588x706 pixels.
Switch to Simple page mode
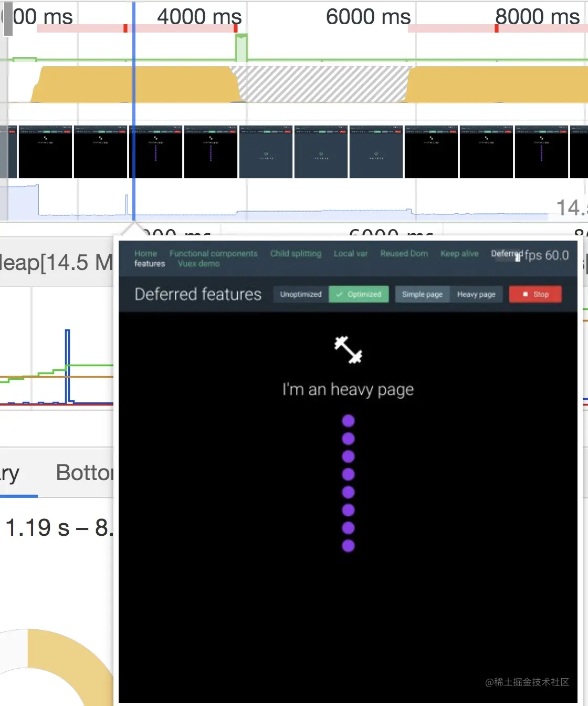tap(422, 294)
